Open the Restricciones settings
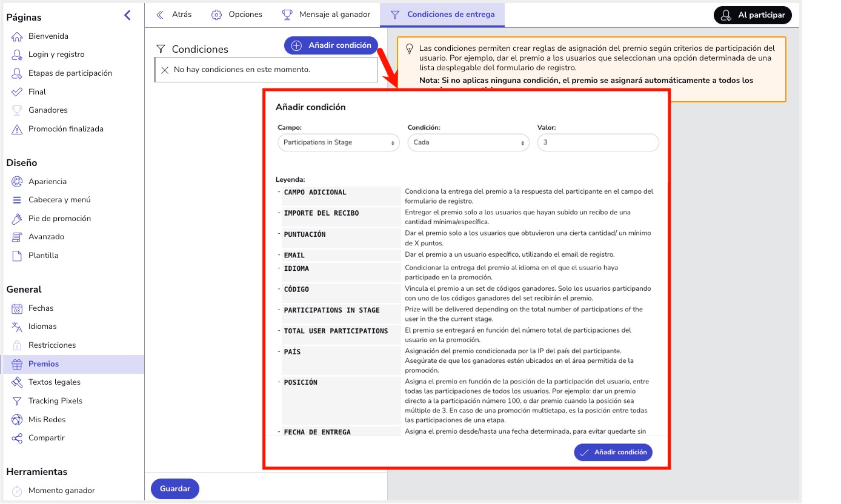This screenshot has height=504, width=841. point(52,345)
